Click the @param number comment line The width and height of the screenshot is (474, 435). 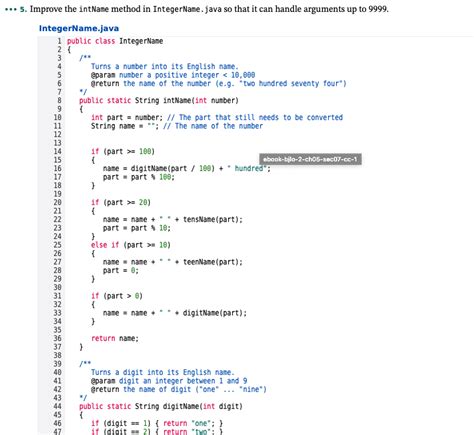pyautogui.click(x=173, y=75)
